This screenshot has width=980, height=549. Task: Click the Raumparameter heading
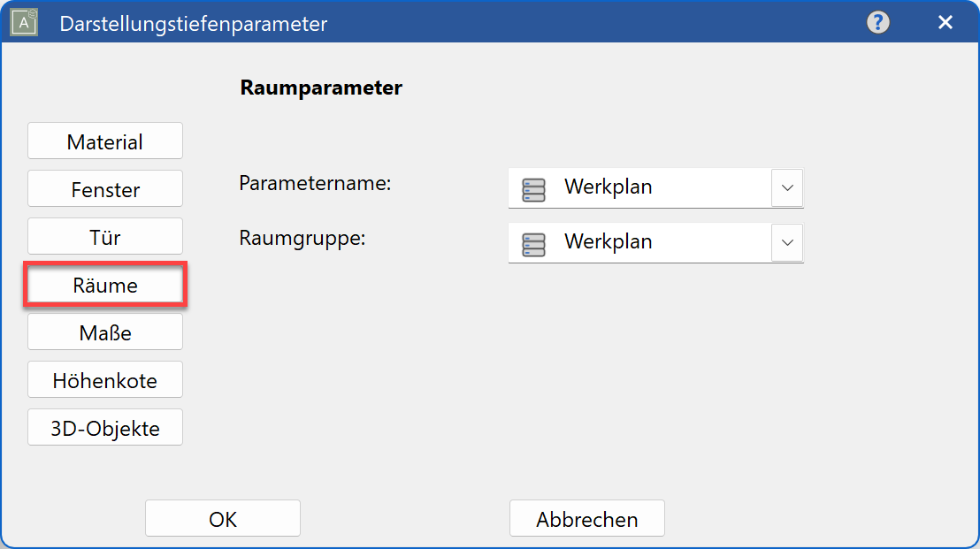coord(319,88)
